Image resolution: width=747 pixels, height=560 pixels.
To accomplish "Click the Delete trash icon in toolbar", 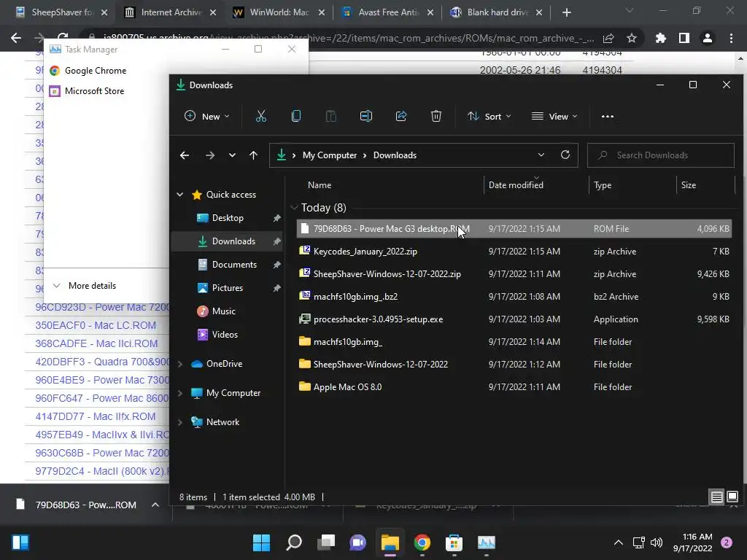I will (436, 116).
